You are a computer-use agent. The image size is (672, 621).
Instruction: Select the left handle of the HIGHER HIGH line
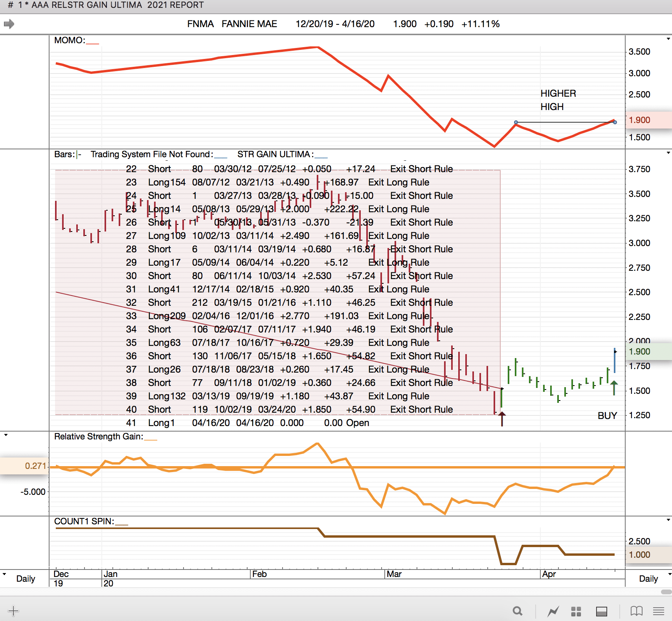(x=516, y=122)
